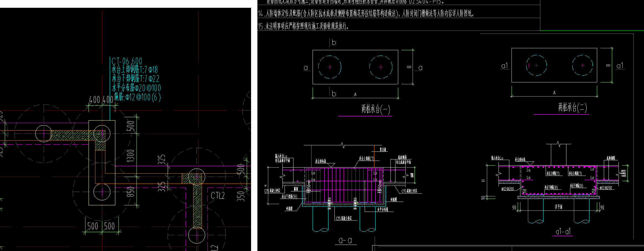Viewport: 644px width, 251px height.
Task: Click the "剪力墙" label in section a-a
Action: click(x=383, y=149)
